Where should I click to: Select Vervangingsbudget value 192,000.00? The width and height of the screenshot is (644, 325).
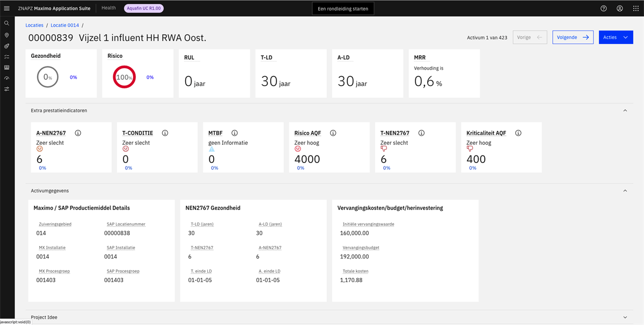pos(355,256)
